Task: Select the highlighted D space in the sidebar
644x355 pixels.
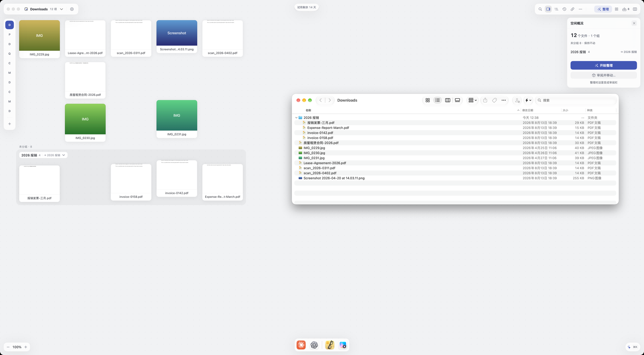Action: pyautogui.click(x=10, y=25)
